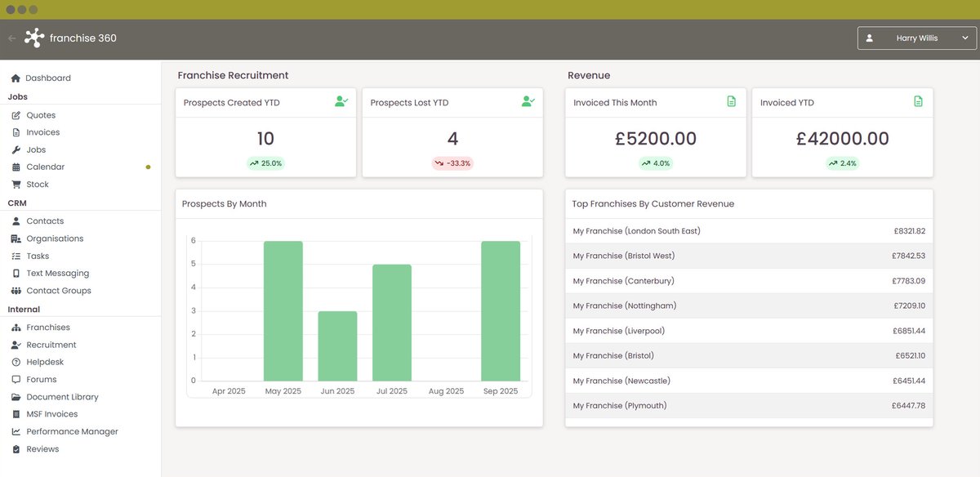Viewport: 980px width, 477px height.
Task: Click the back arrow in header
Action: coord(11,38)
